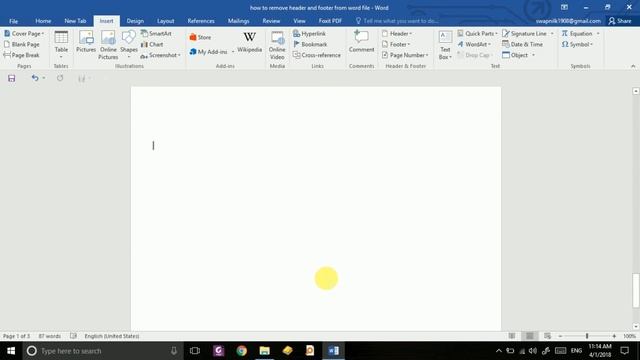640x360 pixels.
Task: Switch to Print Layout view
Action: [x=529, y=336]
